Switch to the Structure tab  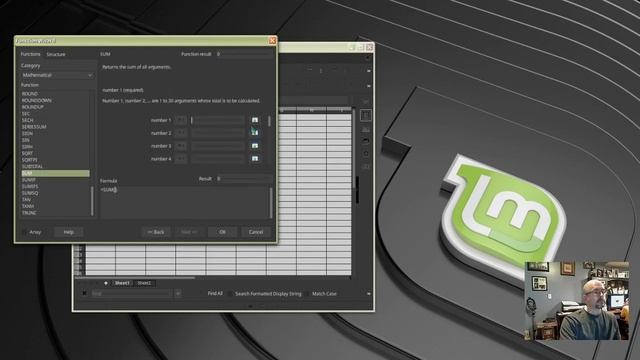(x=56, y=54)
